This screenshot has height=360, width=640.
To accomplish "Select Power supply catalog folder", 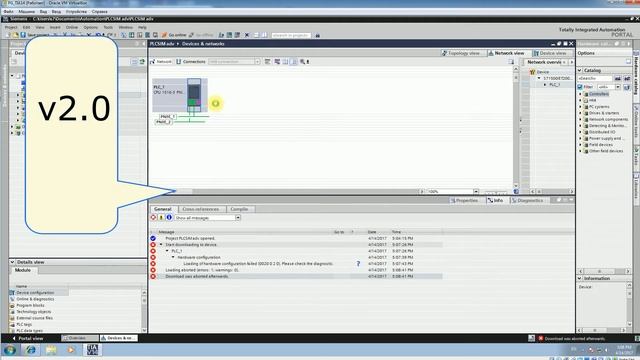I will pos(606,138).
